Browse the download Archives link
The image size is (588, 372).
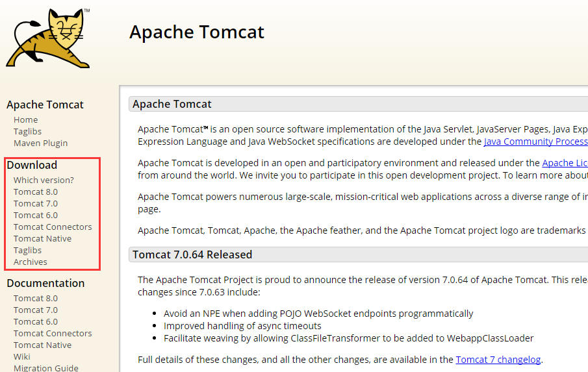(x=31, y=262)
